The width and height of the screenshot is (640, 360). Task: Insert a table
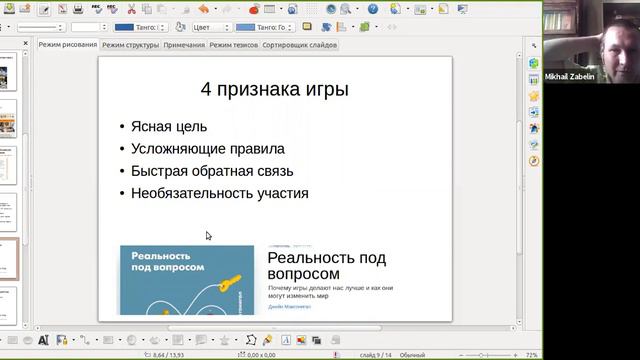(269, 9)
